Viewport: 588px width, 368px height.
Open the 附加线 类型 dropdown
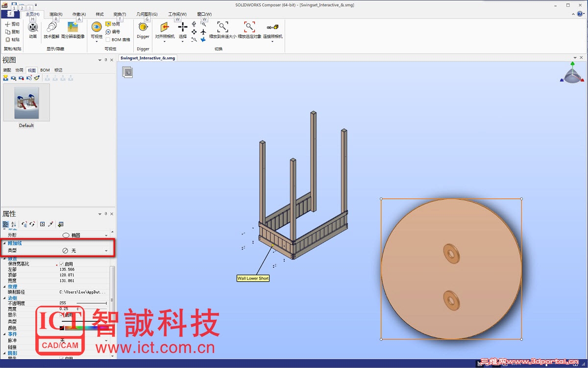tap(106, 251)
